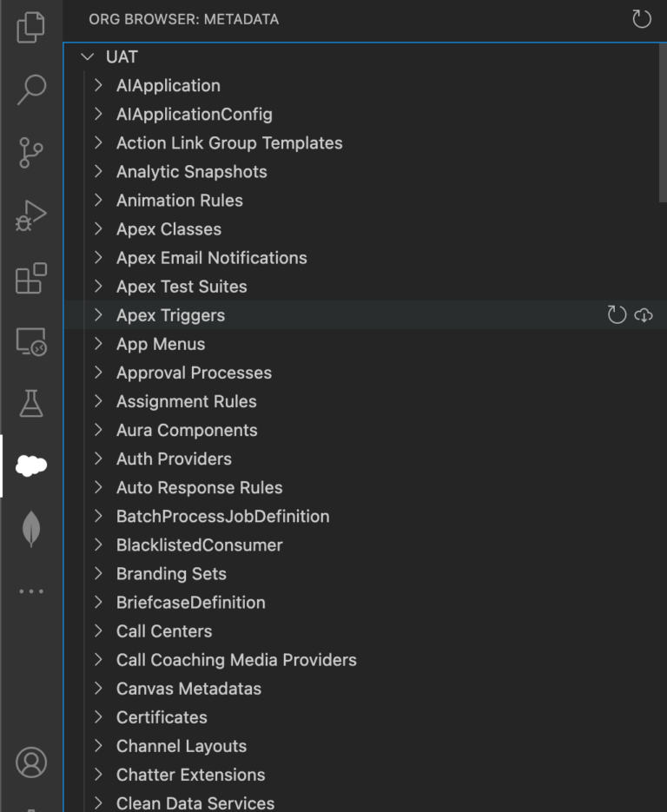Viewport: 667px width, 812px height.
Task: Open the Extensions view
Action: tap(31, 278)
